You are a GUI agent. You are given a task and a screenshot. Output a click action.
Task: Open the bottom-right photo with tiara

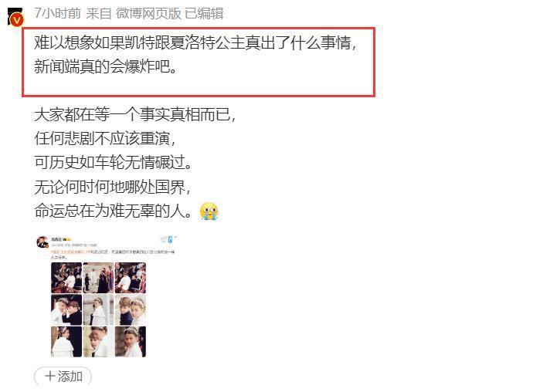(131, 342)
